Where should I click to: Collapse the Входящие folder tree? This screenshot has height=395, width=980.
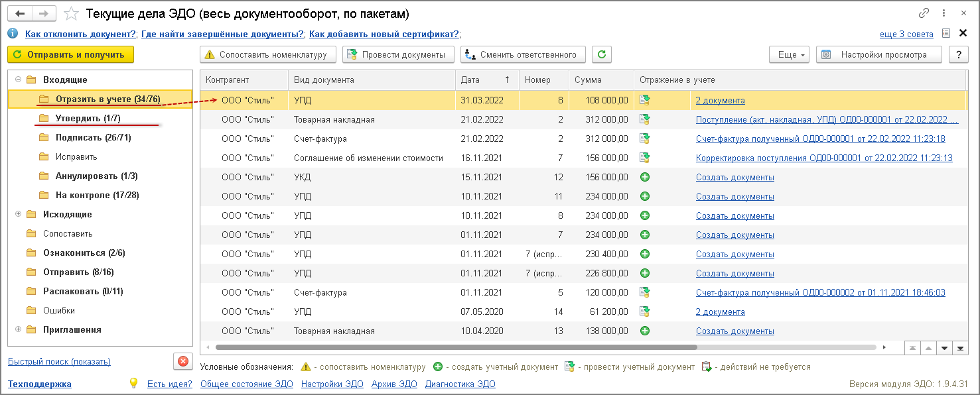click(18, 80)
